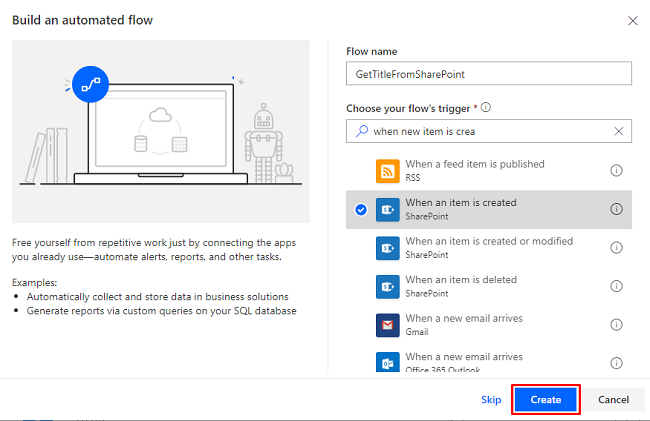
Task: Open info for 'When a feed item is published'
Action: (x=616, y=171)
